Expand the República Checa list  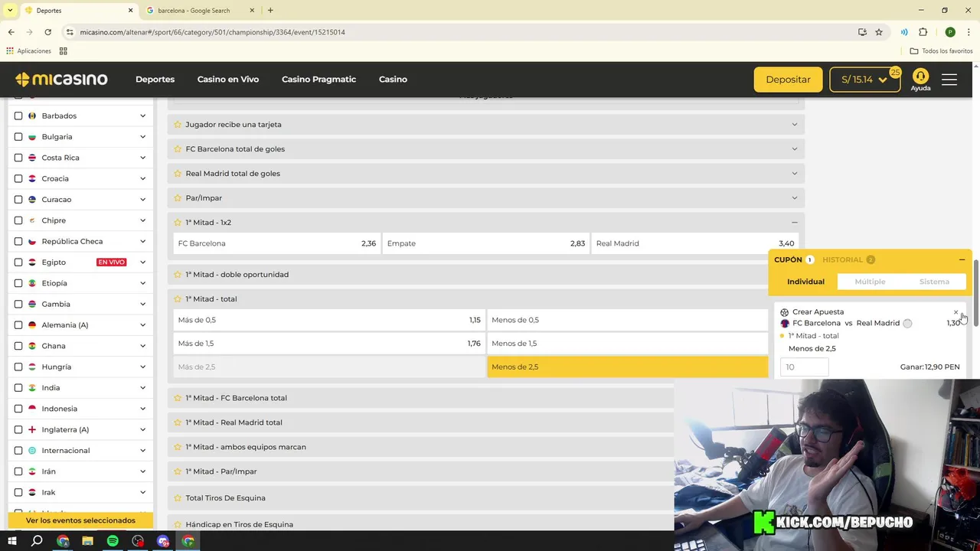point(142,241)
